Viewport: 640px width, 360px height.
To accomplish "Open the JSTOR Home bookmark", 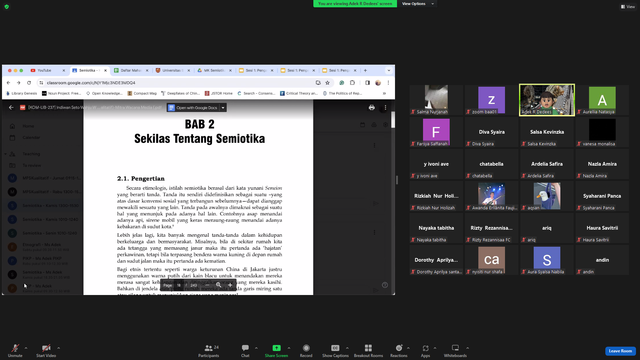I will (x=219, y=93).
